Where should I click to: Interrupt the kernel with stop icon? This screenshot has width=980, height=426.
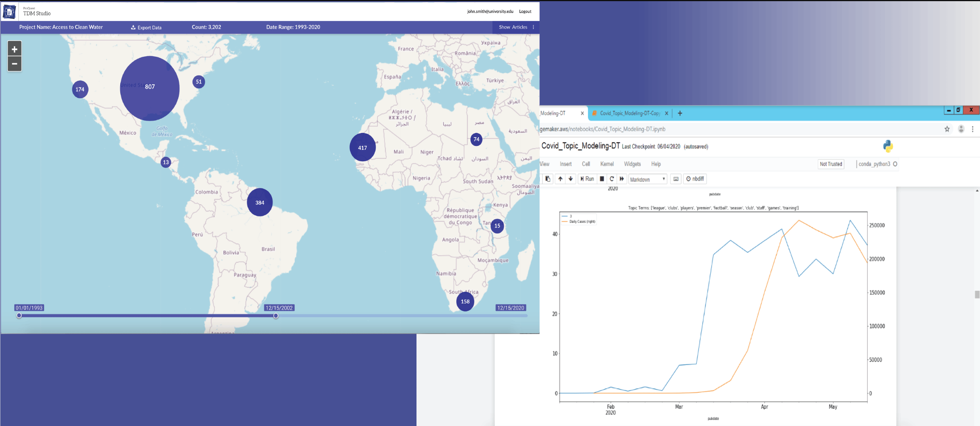click(x=602, y=179)
